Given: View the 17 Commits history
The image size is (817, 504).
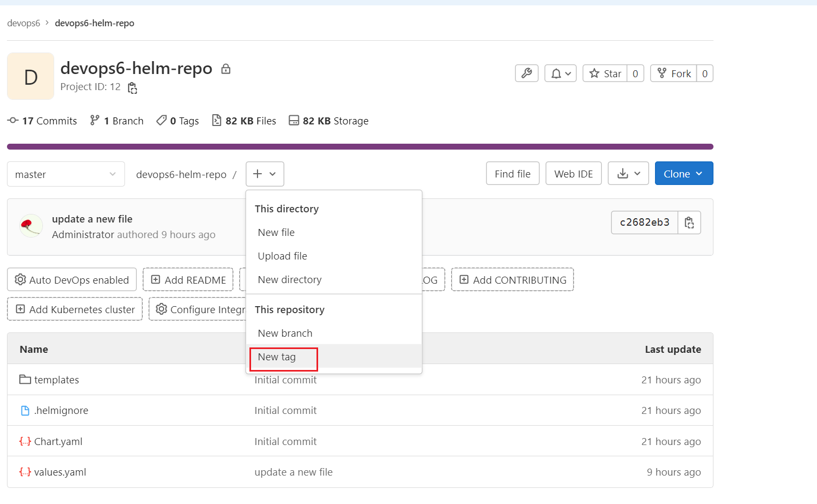Looking at the screenshot, I should tap(42, 121).
